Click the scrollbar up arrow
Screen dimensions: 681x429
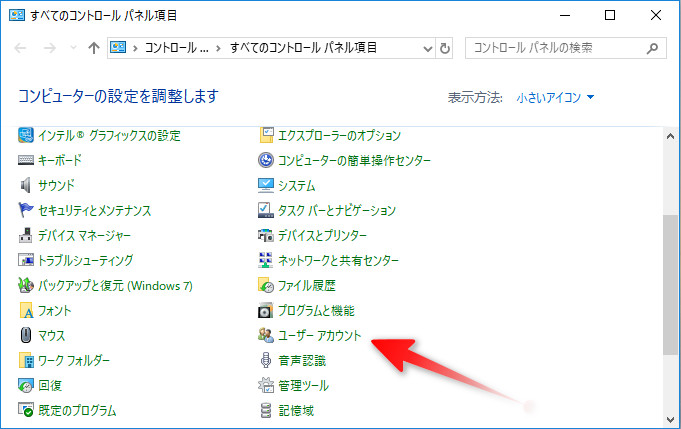(671, 136)
